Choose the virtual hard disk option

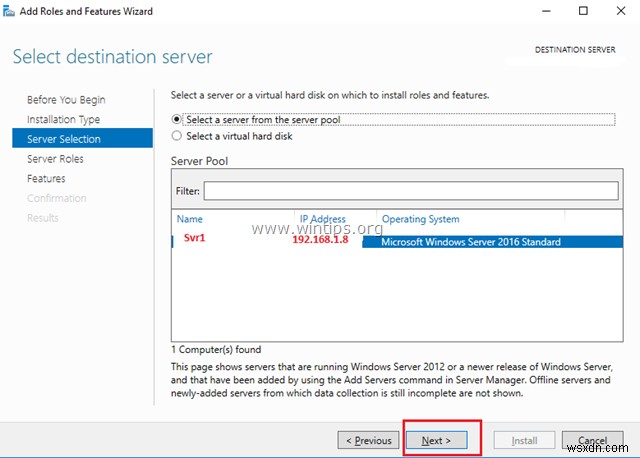coord(178,135)
